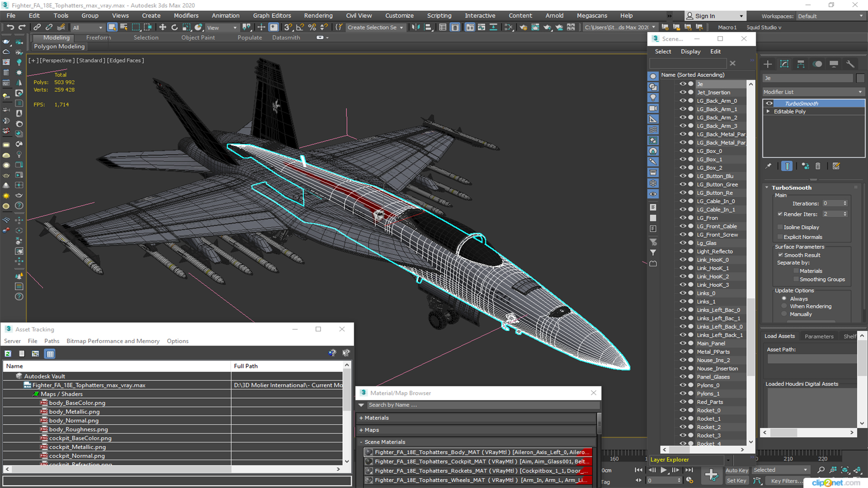Screen dimensions: 868x488
Task: Click Zoom Extents Selected icon
Action: pyautogui.click(x=845, y=470)
